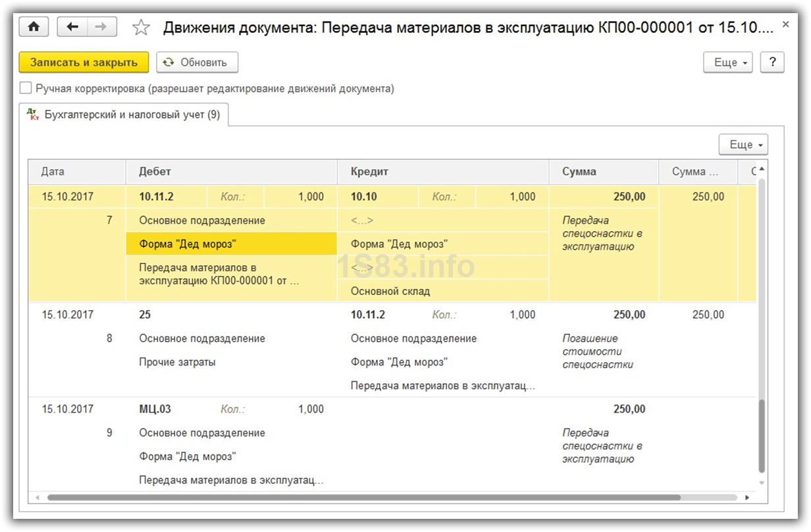The image size is (811, 532).
Task: Click the Сумма column header
Action: pyautogui.click(x=603, y=172)
